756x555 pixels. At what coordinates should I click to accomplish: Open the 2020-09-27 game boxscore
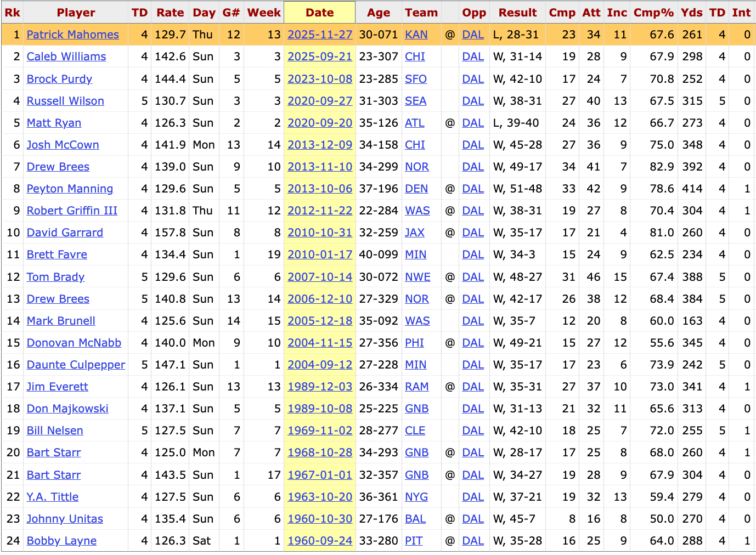(x=320, y=101)
